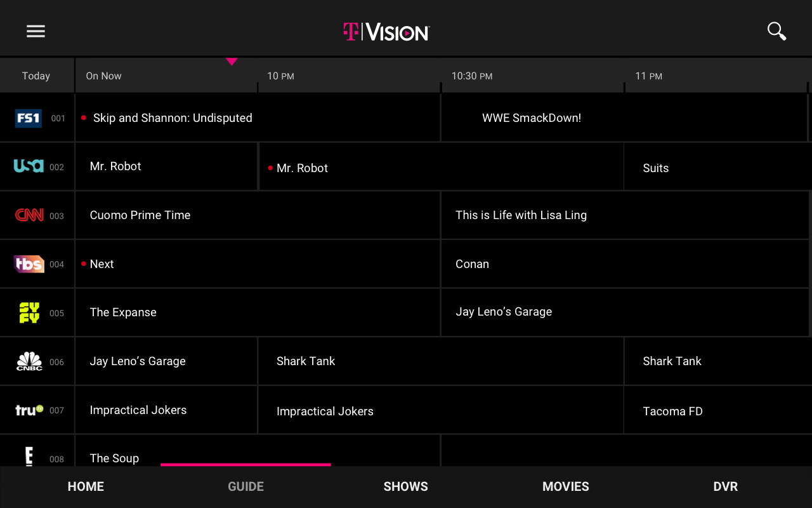Image resolution: width=812 pixels, height=508 pixels.
Task: Select the USA channel logo
Action: pyautogui.click(x=29, y=166)
